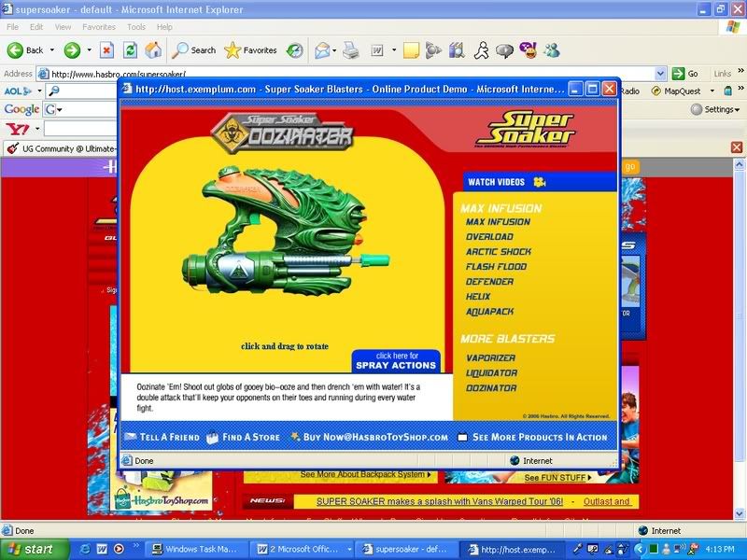Click See More Products In Action

[x=532, y=437]
